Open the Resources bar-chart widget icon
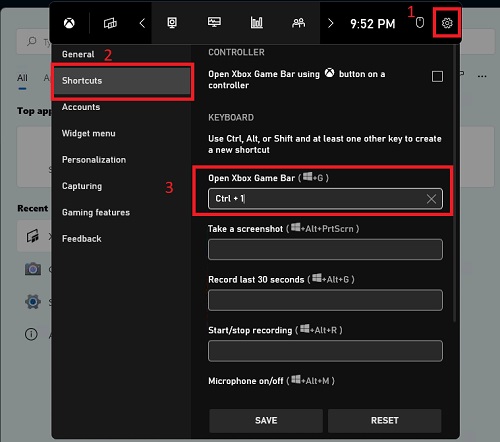Screen dimensions: 500x442 pyautogui.click(x=257, y=23)
